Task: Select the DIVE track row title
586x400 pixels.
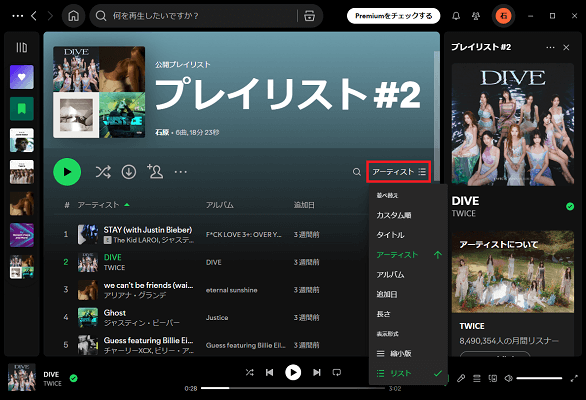Action: 112,257
